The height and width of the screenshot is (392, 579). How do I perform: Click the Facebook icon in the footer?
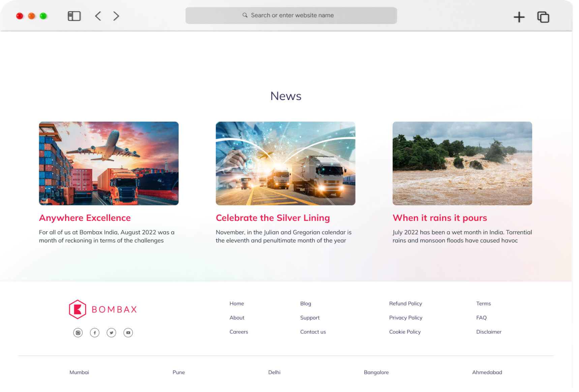click(x=94, y=332)
